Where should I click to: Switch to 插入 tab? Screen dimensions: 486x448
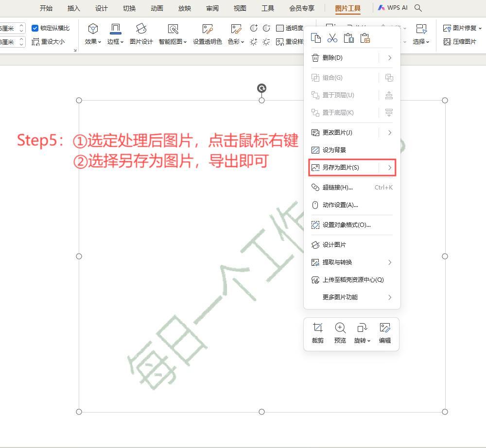click(x=74, y=8)
